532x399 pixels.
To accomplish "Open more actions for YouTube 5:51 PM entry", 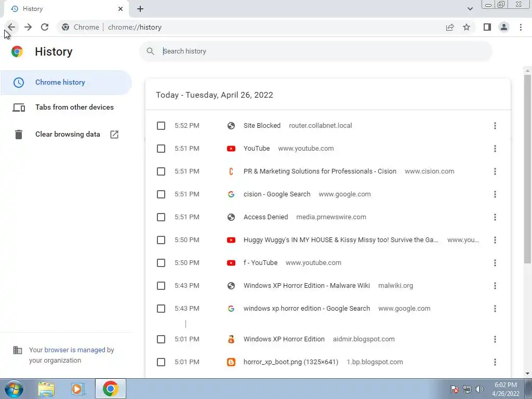I will click(495, 149).
